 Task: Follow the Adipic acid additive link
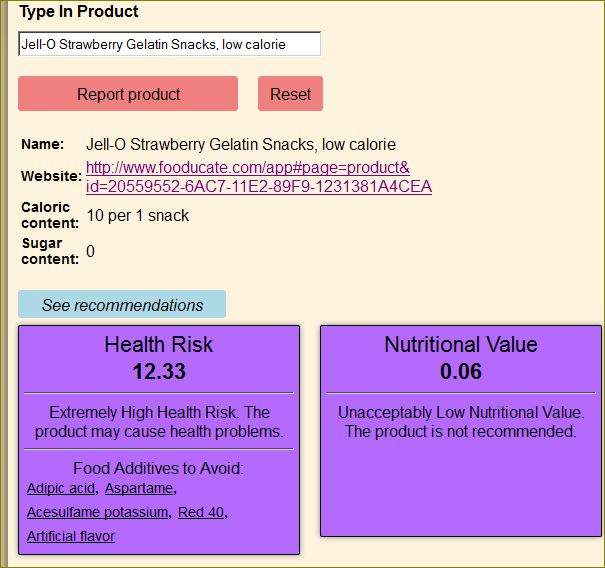(61, 488)
